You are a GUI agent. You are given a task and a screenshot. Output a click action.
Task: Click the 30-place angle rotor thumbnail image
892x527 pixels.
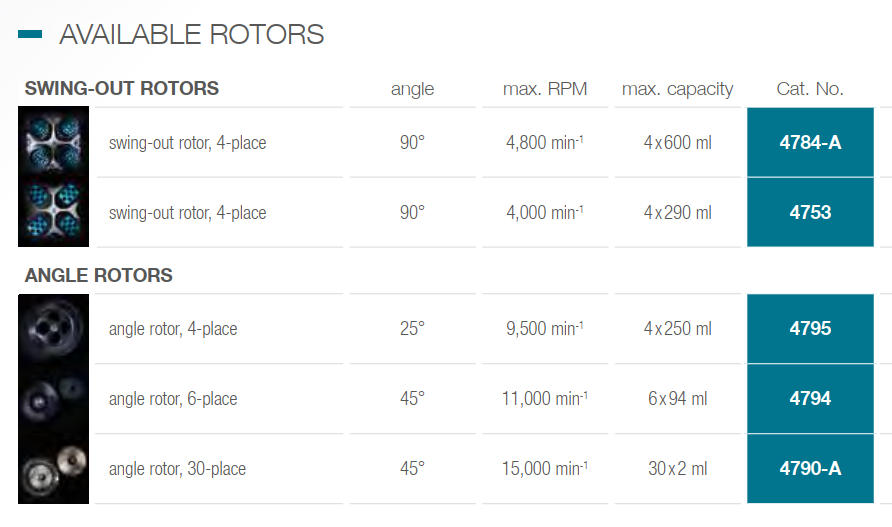[54, 468]
